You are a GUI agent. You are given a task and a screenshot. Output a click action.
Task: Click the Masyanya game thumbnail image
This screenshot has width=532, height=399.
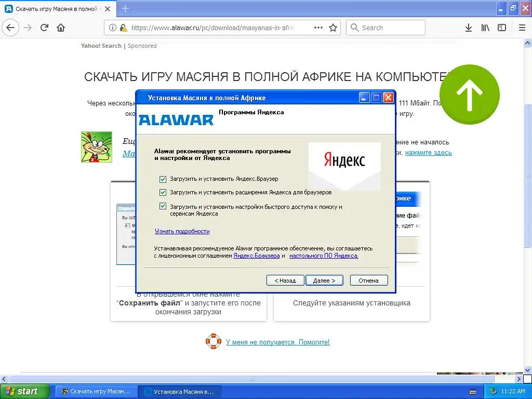(96, 147)
